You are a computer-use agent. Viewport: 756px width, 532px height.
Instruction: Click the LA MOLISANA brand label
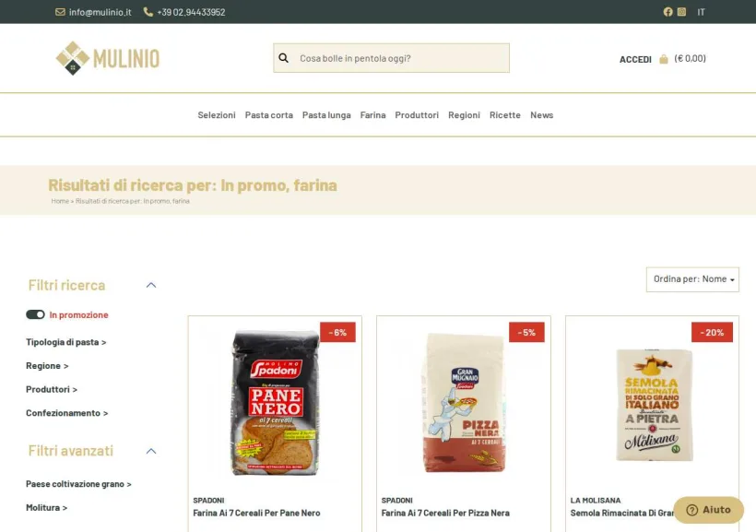tap(596, 501)
